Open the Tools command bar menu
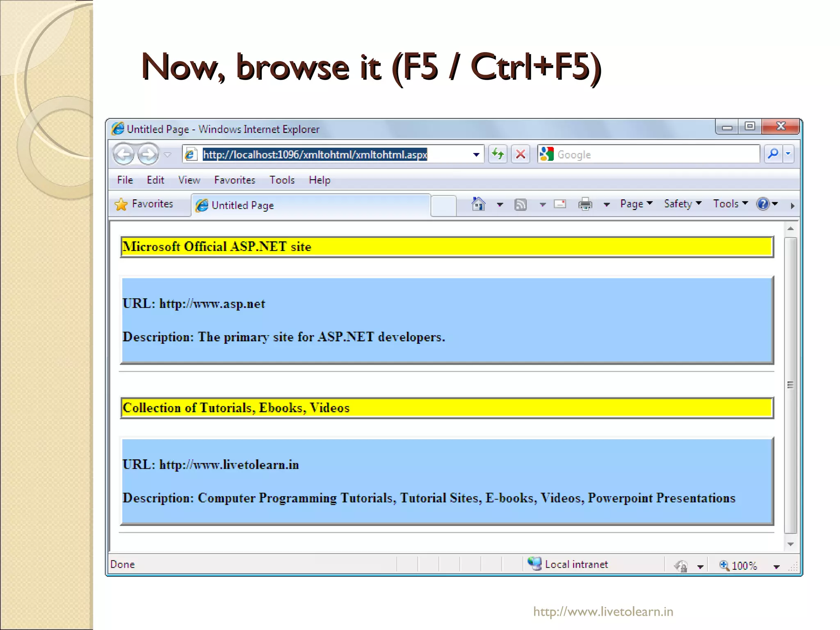The width and height of the screenshot is (840, 630). 730,204
